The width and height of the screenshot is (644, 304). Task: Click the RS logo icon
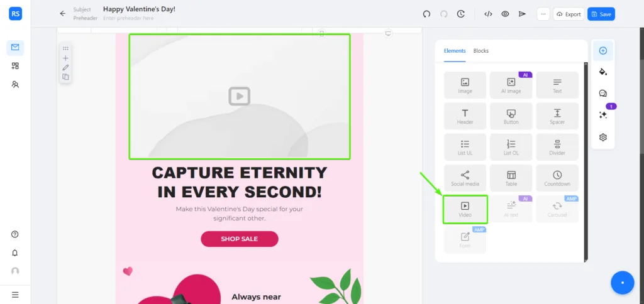click(15, 14)
